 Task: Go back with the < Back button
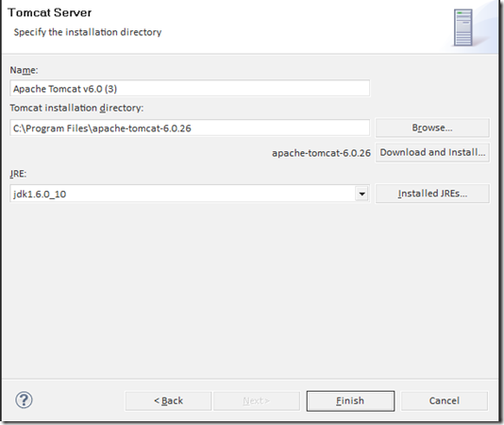click(168, 400)
